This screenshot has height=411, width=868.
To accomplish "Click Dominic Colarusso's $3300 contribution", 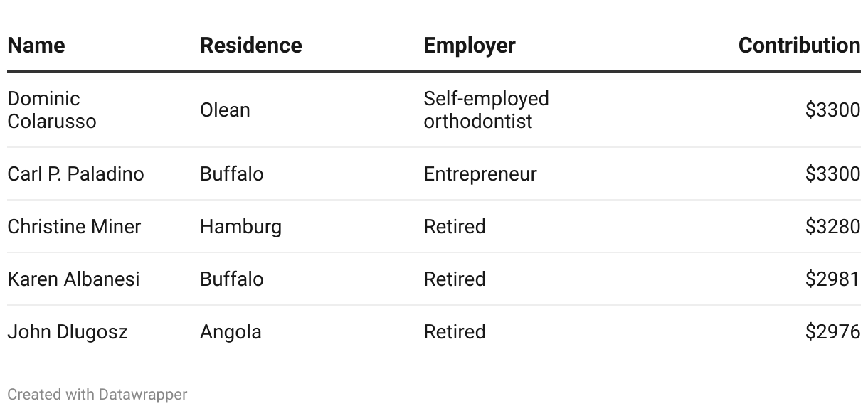I will [832, 110].
